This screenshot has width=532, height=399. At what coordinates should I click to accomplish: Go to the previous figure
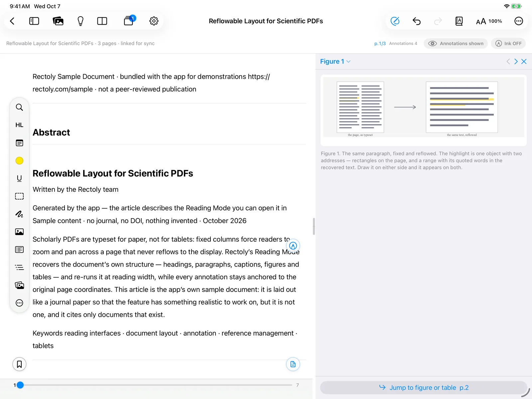(x=508, y=62)
